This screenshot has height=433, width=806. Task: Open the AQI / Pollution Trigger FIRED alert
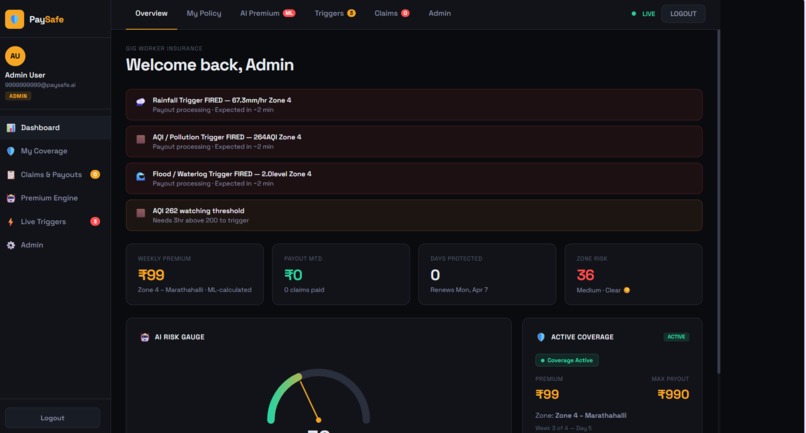pos(414,141)
